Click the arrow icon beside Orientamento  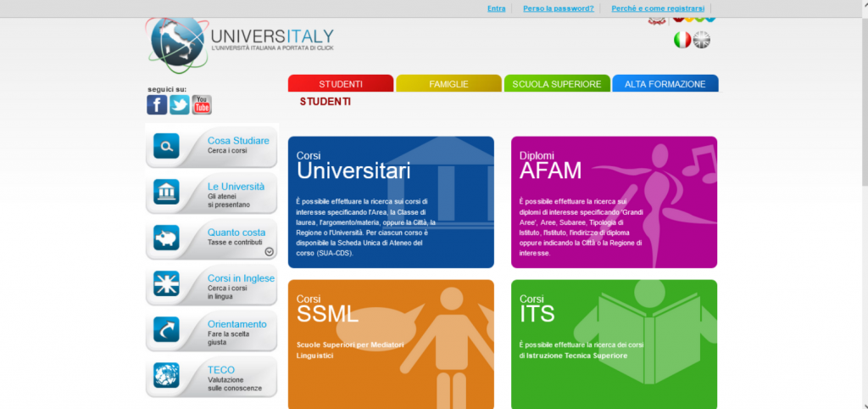166,330
